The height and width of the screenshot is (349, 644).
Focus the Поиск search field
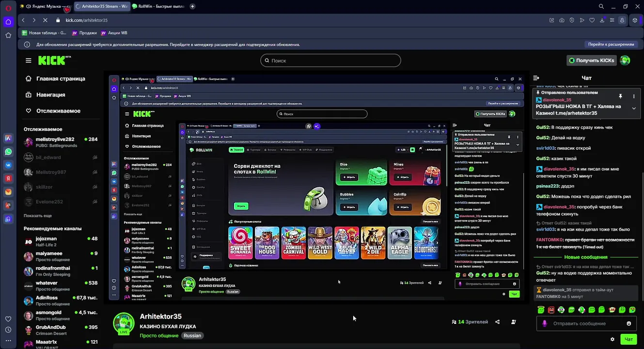pyautogui.click(x=330, y=61)
